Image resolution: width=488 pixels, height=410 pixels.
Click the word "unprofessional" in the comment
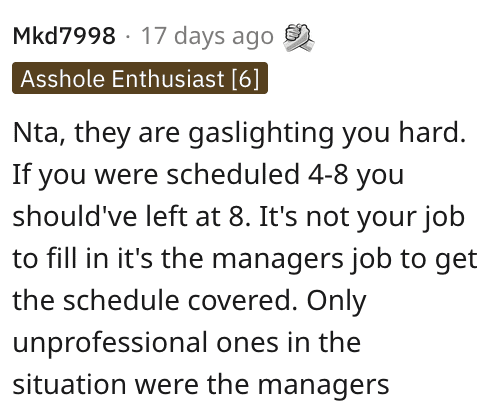tap(110, 343)
